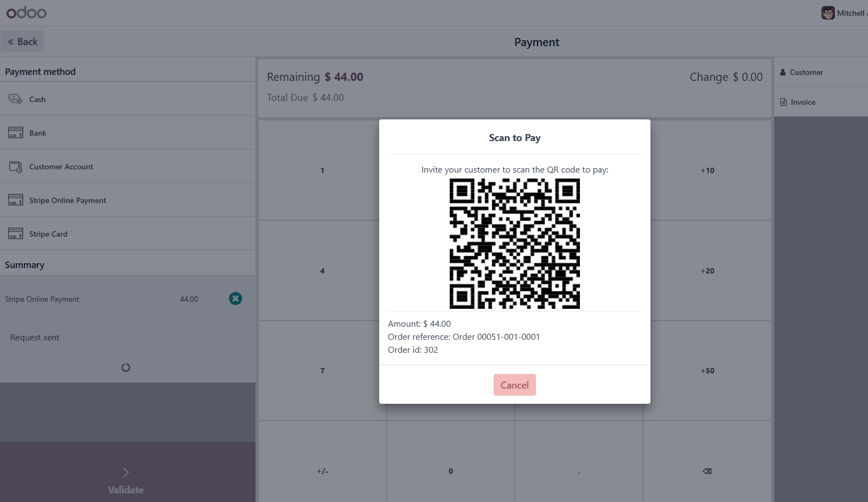Click the Odoo logo
The height and width of the screenshot is (502, 868).
click(26, 12)
